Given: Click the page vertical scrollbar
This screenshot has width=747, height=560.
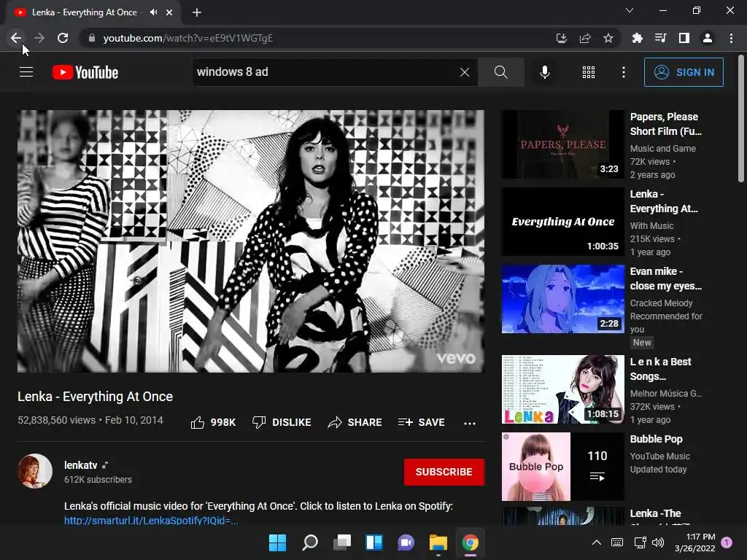Looking at the screenshot, I should [741, 119].
